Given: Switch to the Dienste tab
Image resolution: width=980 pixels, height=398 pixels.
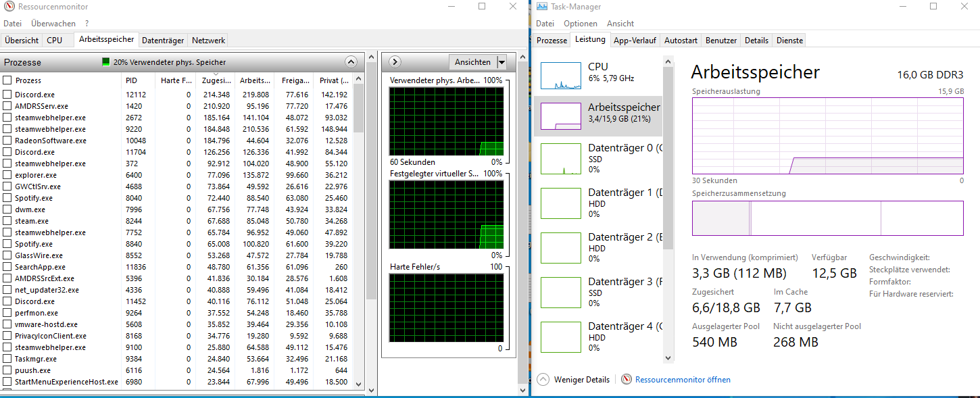Looking at the screenshot, I should click(x=789, y=41).
